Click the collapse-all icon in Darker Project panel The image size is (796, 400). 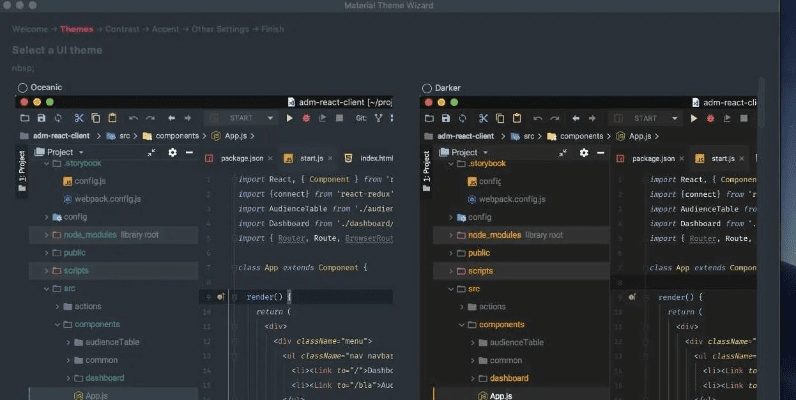(x=564, y=153)
